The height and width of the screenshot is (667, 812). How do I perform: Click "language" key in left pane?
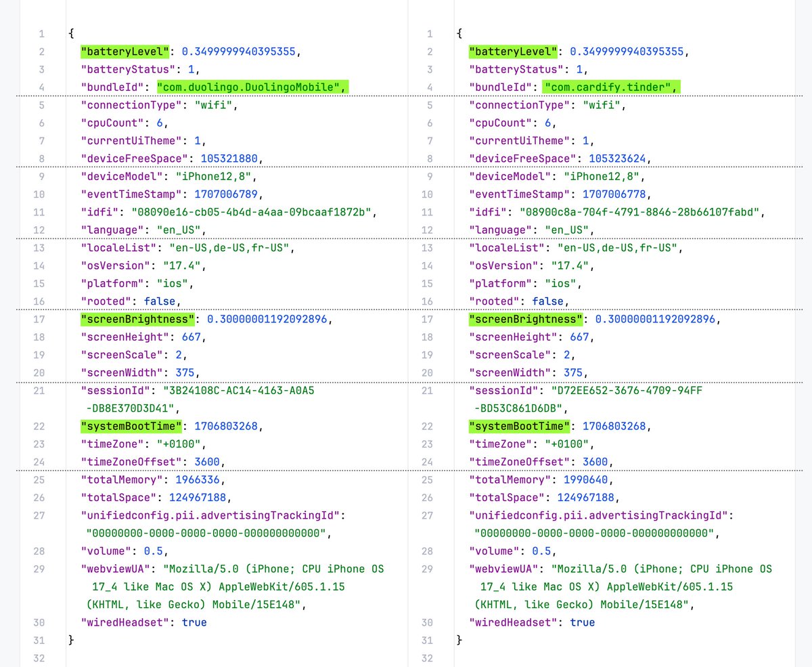click(112, 230)
